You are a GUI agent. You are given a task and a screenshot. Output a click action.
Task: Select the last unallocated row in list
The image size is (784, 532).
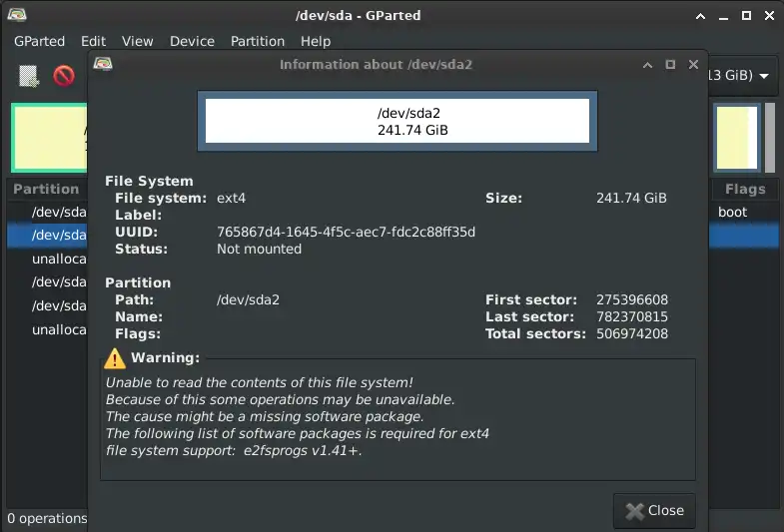pos(48,329)
